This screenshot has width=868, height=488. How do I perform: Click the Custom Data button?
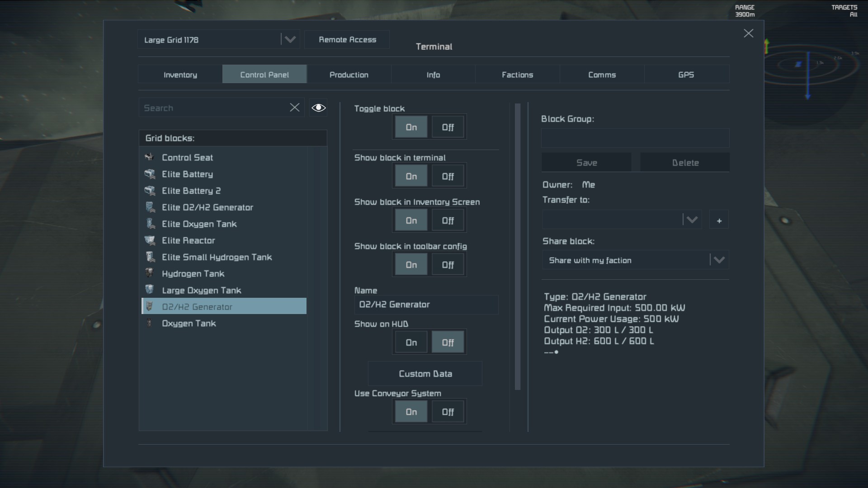point(425,374)
